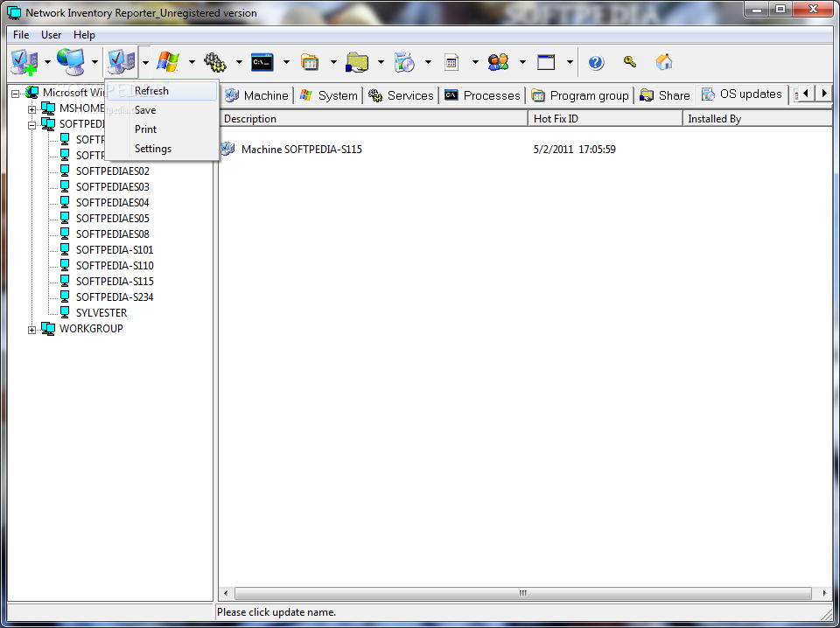The width and height of the screenshot is (840, 628).
Task: Select SOFTPEDIA-S110 in the tree
Action: [115, 266]
